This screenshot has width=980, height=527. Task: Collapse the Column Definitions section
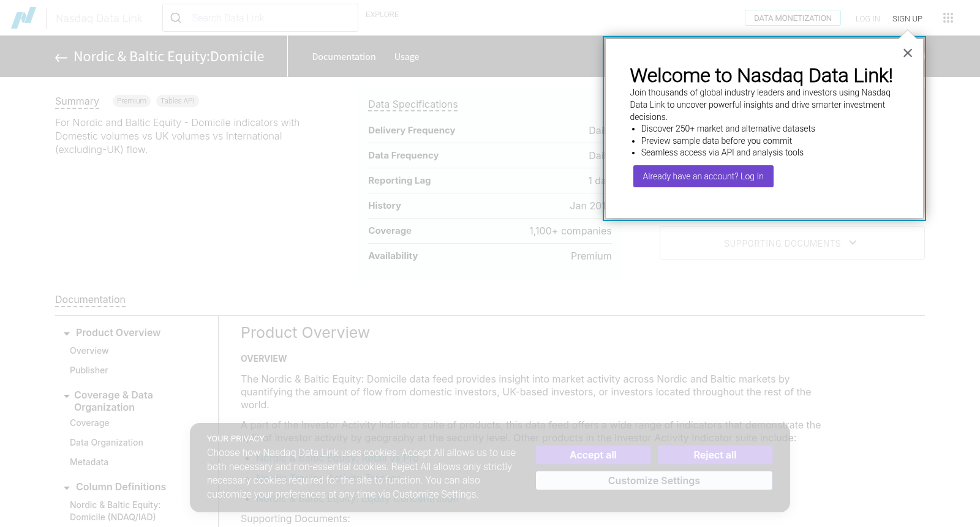67,488
